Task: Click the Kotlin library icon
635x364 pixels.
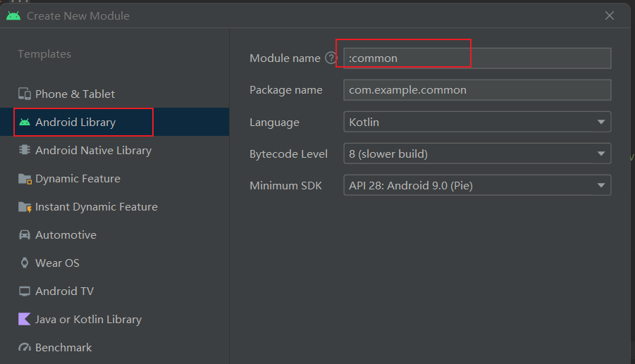Action: 25,319
